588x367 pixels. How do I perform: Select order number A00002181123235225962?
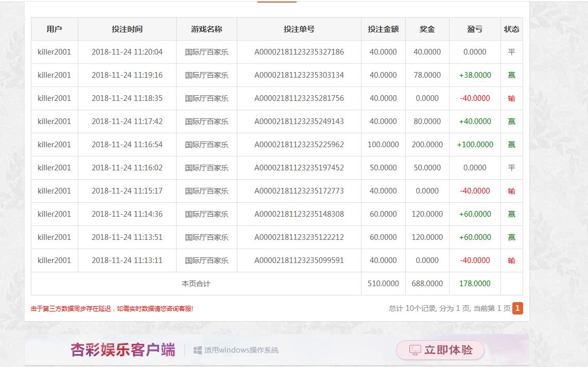299,145
